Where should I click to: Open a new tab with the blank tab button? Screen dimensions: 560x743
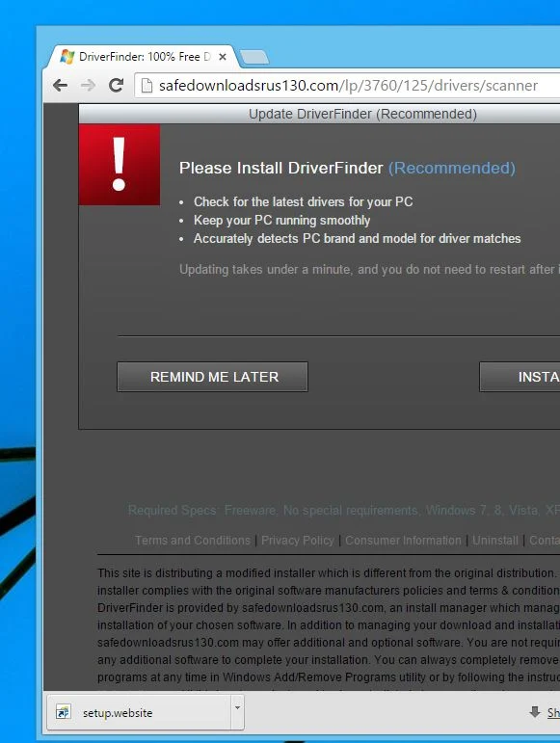254,57
